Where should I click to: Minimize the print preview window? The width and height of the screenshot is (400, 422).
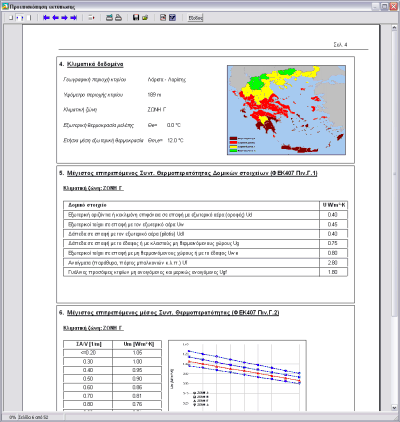pyautogui.click(x=375, y=6)
